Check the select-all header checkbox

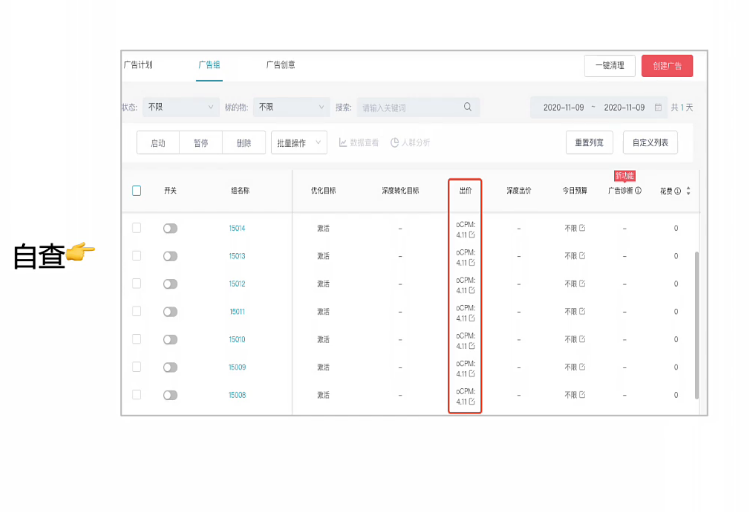coord(137,190)
